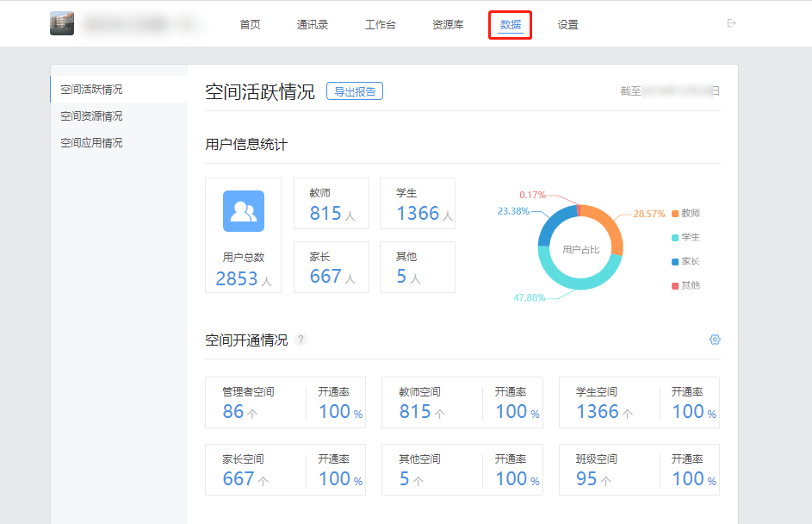The width and height of the screenshot is (812, 524).
Task: Select 空间资源情况 in the sidebar
Action: pyautogui.click(x=91, y=116)
